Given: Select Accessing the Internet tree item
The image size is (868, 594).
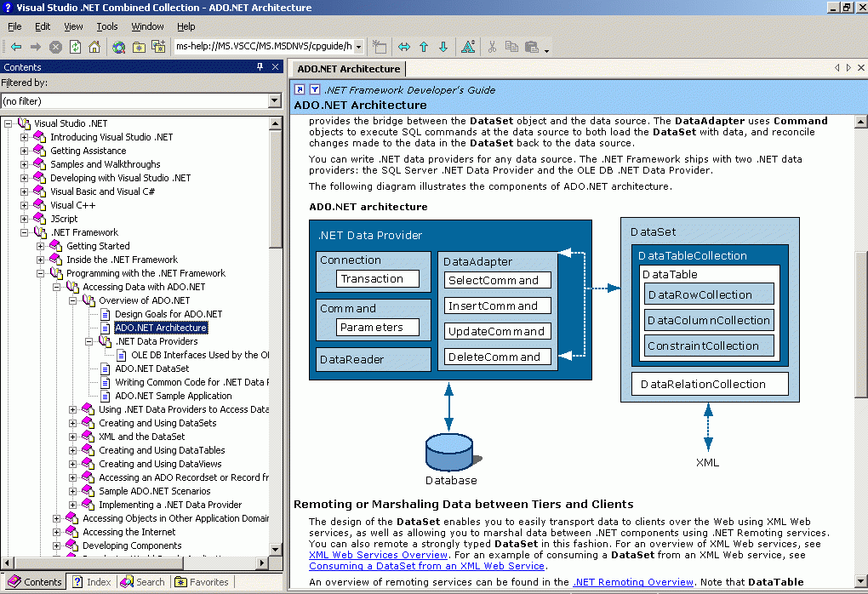Looking at the screenshot, I should pyautogui.click(x=129, y=532).
